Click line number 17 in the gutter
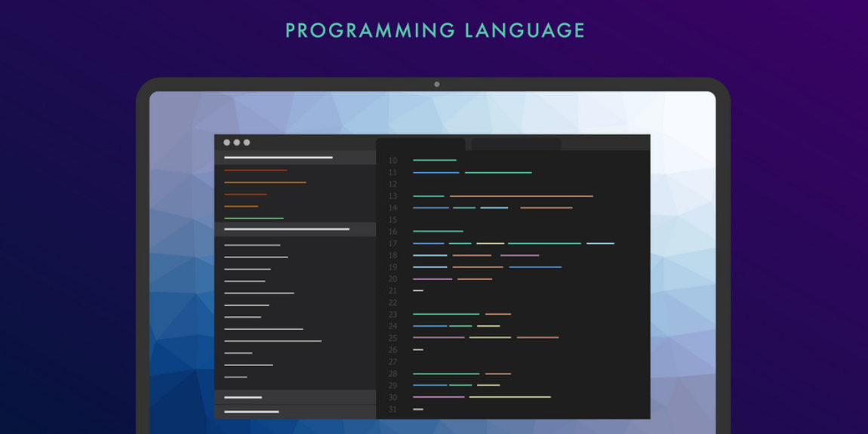868x434 pixels. 392,244
